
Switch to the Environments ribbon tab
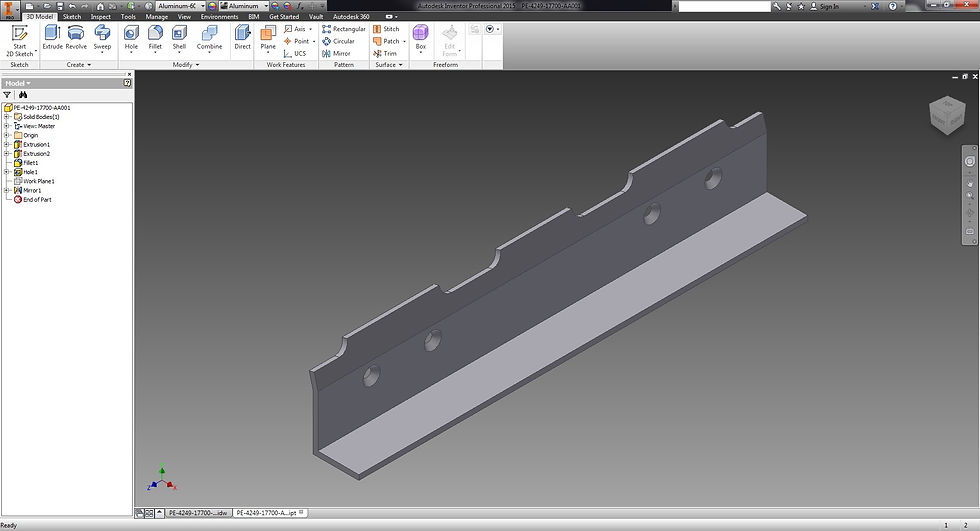[219, 17]
